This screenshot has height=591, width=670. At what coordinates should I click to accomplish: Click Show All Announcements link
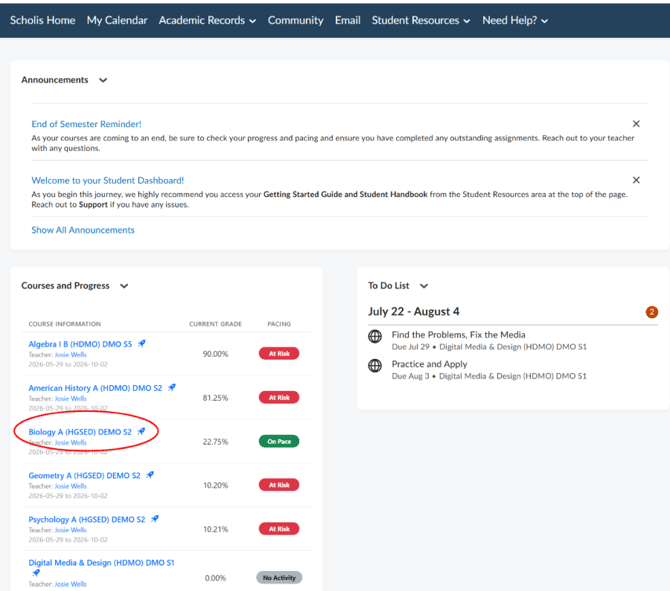83,230
